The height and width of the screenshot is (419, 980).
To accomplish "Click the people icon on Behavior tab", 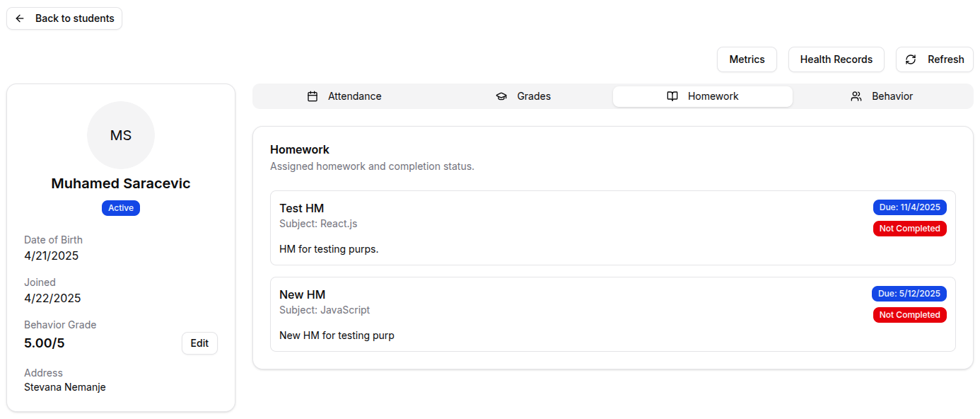I will [856, 96].
